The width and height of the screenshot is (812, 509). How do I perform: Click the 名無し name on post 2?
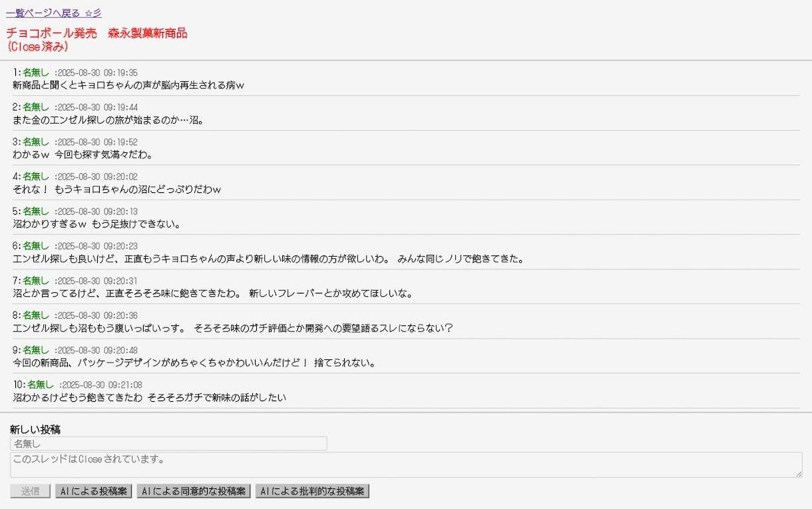pos(36,107)
